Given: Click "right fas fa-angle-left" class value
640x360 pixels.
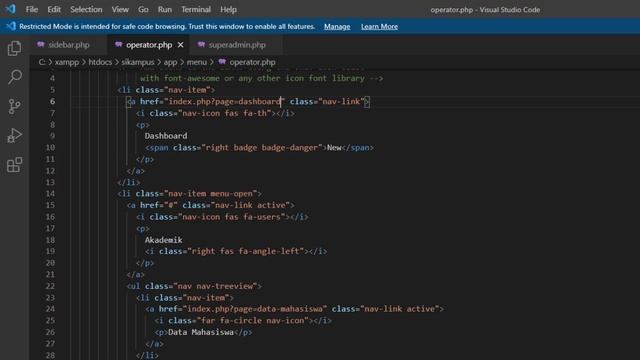Looking at the screenshot, I should (x=245, y=251).
